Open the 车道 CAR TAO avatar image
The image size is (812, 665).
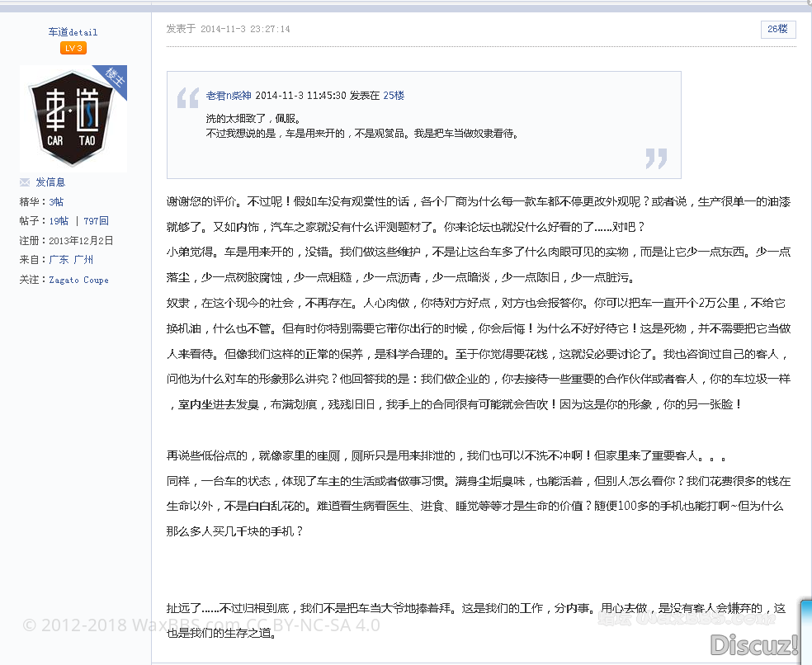pyautogui.click(x=73, y=119)
